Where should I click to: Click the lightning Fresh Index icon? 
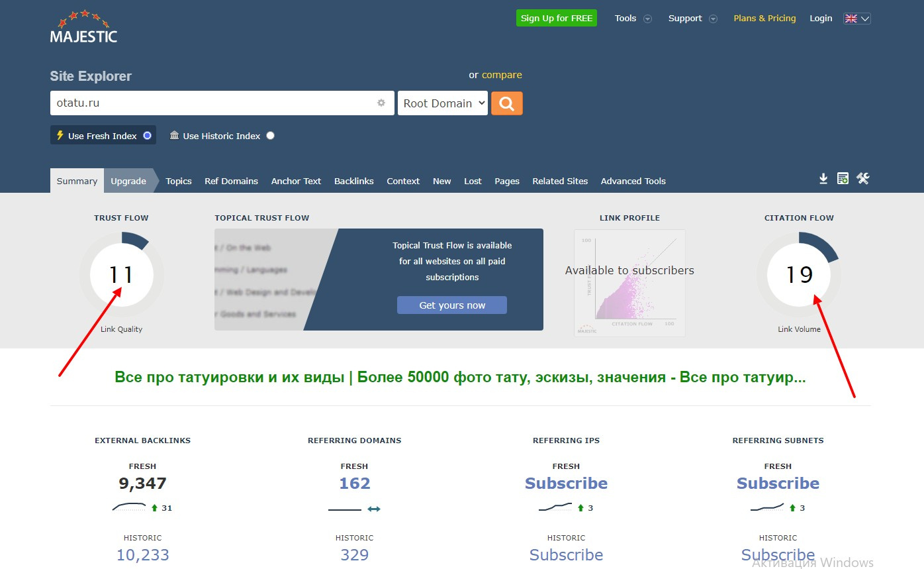tap(60, 135)
